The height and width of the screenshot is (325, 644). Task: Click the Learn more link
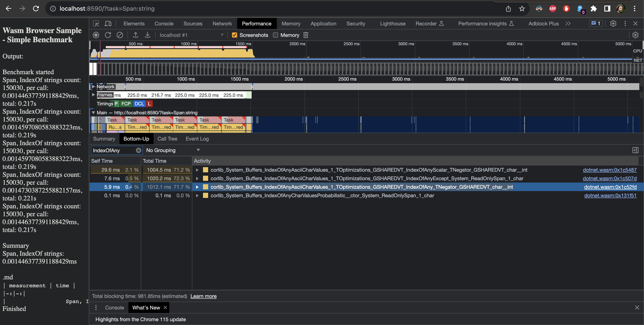click(x=203, y=296)
